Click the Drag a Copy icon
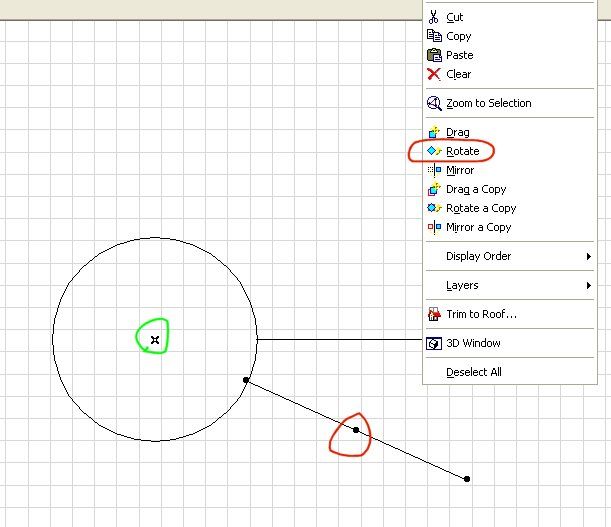The width and height of the screenshot is (611, 527). click(434, 189)
